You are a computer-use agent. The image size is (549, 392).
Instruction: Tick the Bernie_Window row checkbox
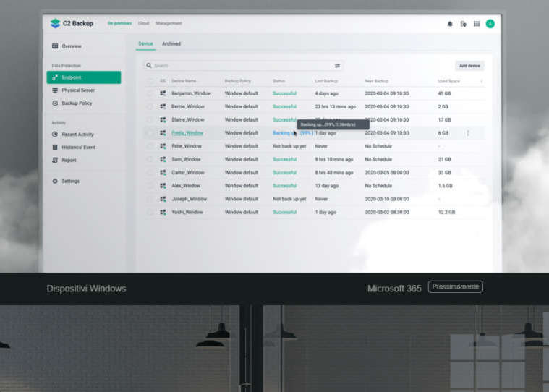(x=150, y=106)
